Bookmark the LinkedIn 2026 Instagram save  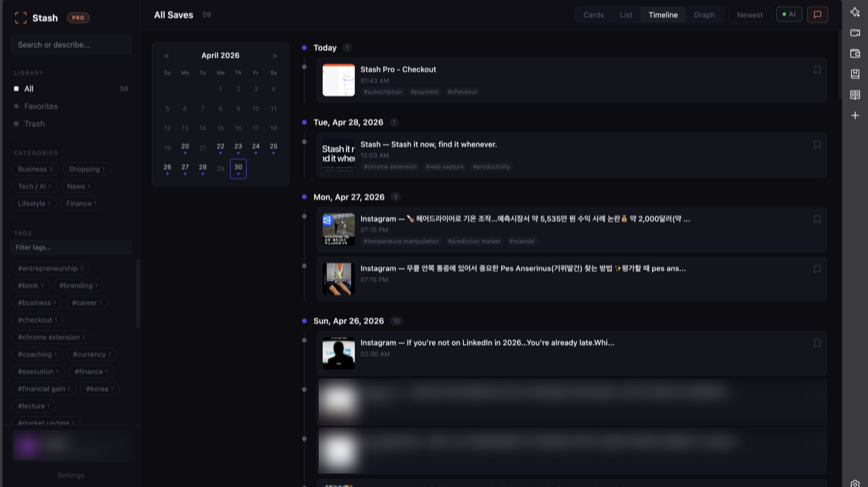click(817, 343)
